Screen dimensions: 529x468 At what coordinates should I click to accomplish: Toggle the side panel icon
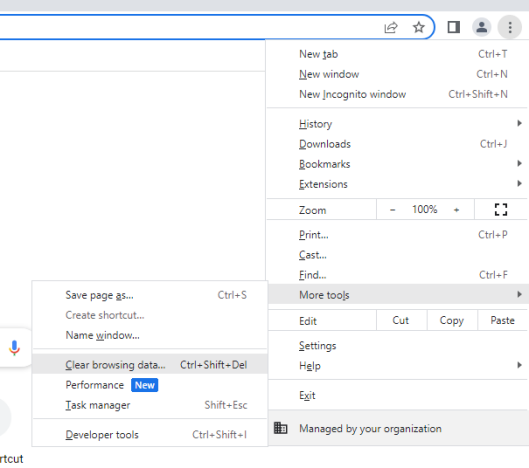(453, 27)
